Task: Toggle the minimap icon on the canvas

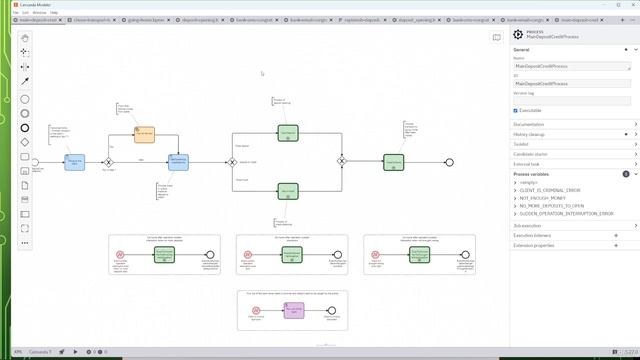Action: tap(496, 38)
